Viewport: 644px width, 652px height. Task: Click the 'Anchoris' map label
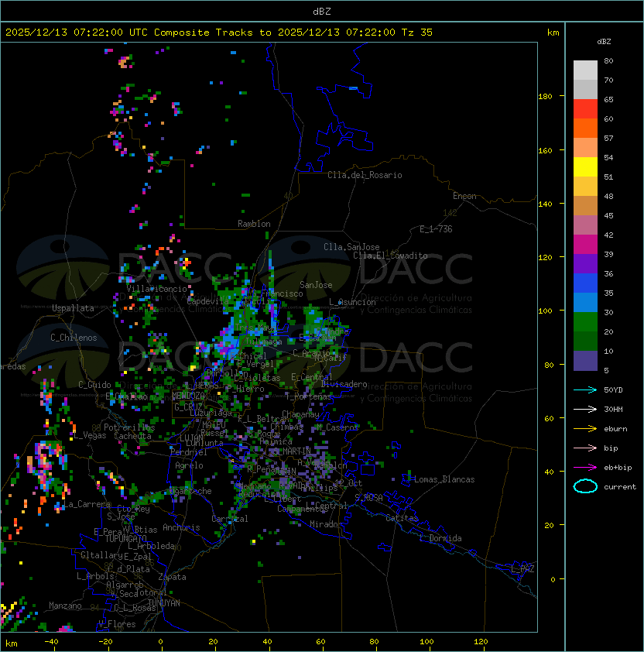[x=181, y=527]
